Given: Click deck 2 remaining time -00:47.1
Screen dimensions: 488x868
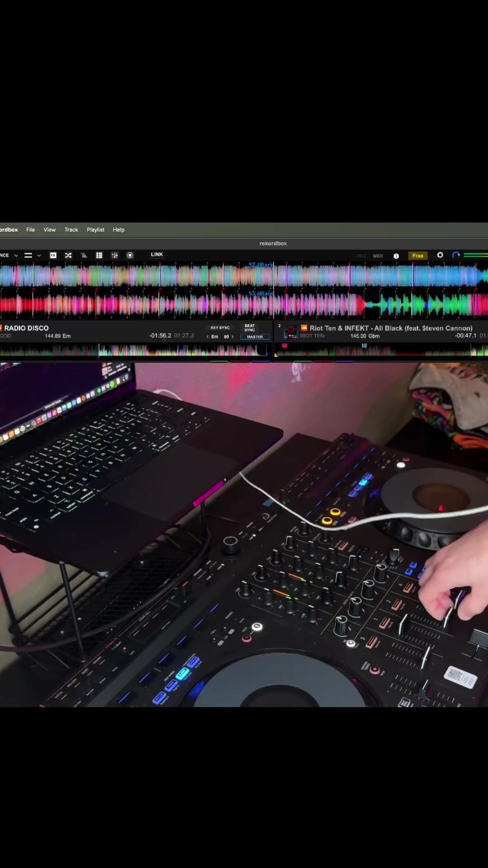Looking at the screenshot, I should pos(465,335).
